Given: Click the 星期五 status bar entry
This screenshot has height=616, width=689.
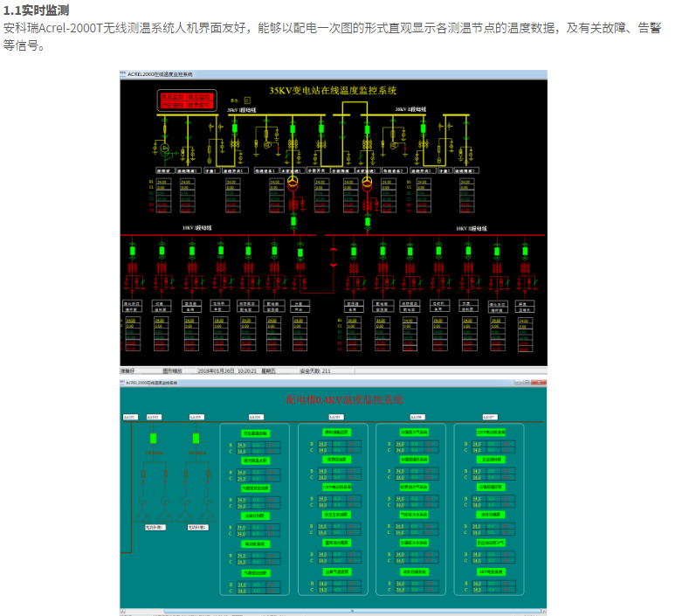Looking at the screenshot, I should [x=268, y=371].
